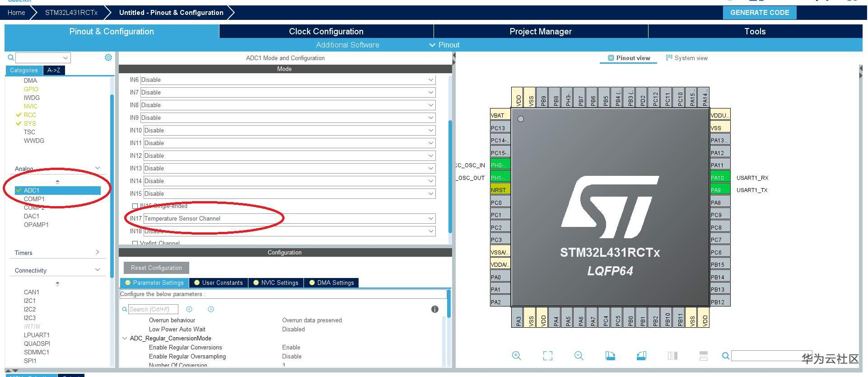The width and height of the screenshot is (868, 377).
Task: Select the PA10 pin on the chip
Action: point(720,178)
